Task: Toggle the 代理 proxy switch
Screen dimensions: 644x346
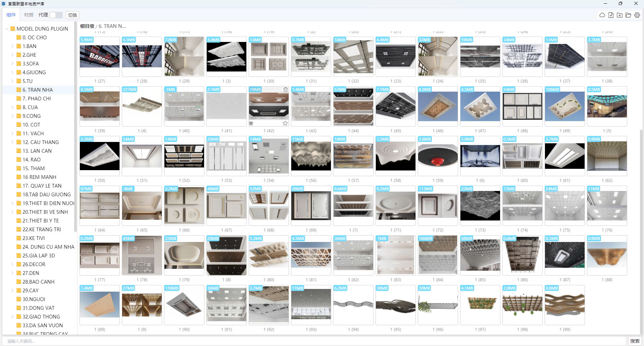Action: [56, 15]
